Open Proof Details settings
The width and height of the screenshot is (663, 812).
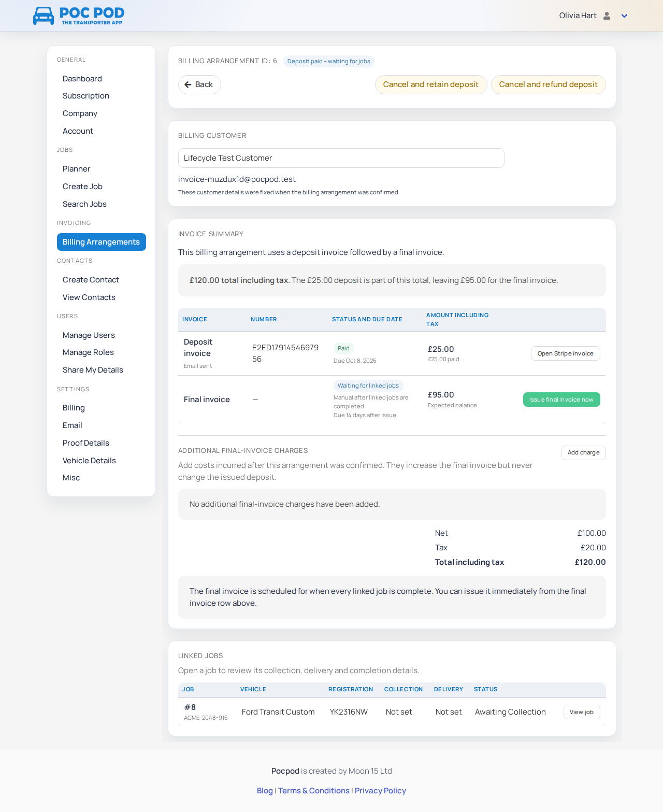(86, 443)
